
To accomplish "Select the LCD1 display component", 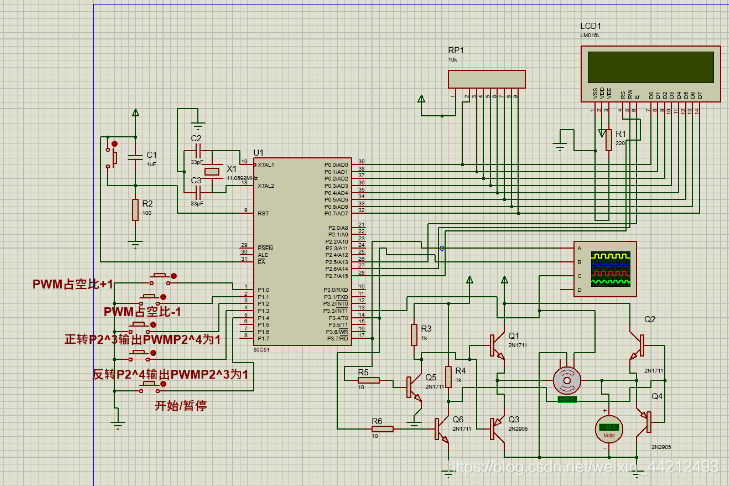I will (650, 73).
